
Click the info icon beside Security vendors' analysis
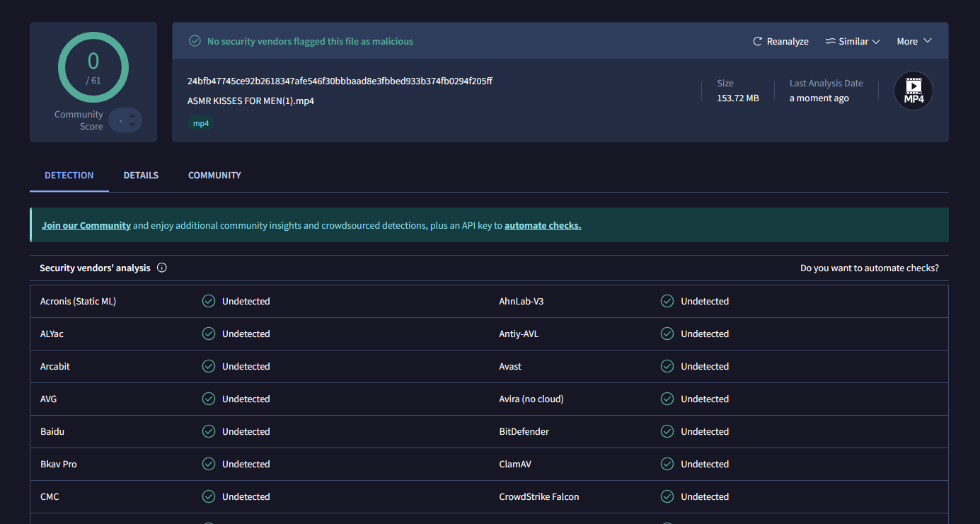[162, 268]
